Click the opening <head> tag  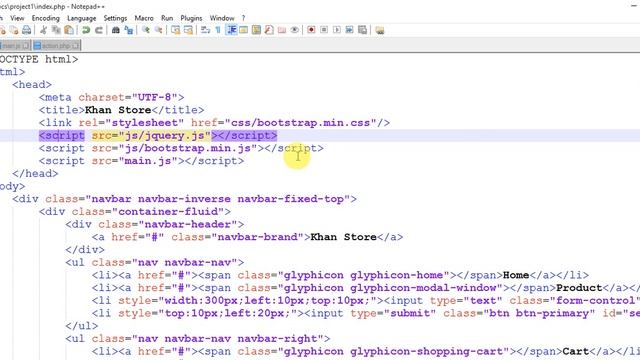pos(32,85)
